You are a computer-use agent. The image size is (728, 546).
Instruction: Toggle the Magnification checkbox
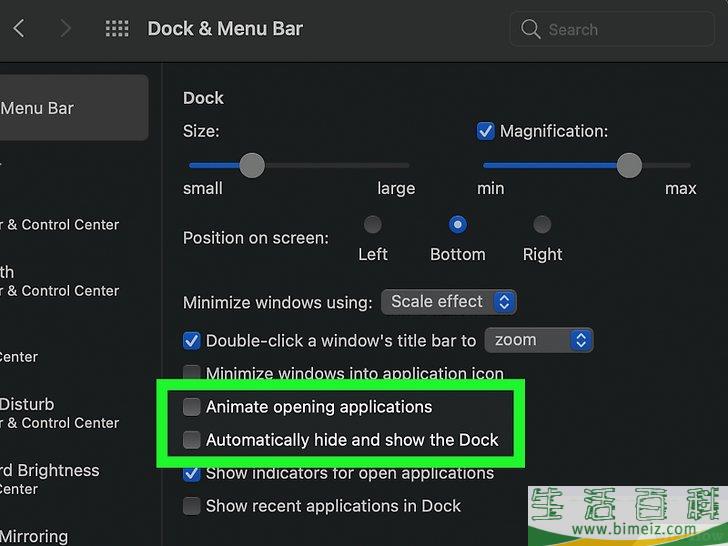point(486,131)
